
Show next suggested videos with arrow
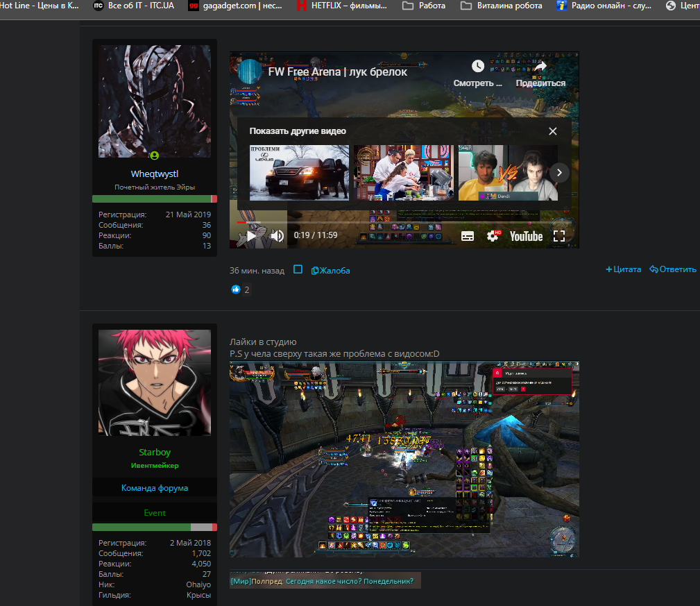click(559, 172)
